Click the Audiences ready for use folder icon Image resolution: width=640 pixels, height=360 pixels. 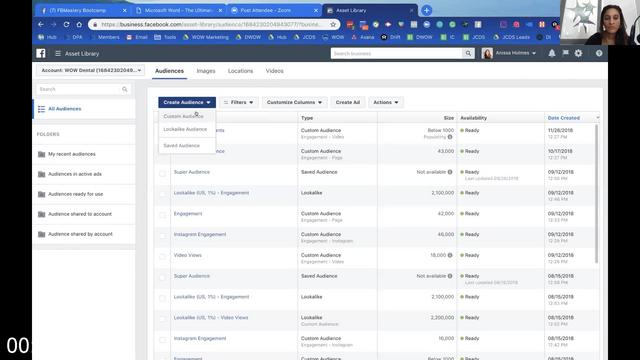point(41,194)
